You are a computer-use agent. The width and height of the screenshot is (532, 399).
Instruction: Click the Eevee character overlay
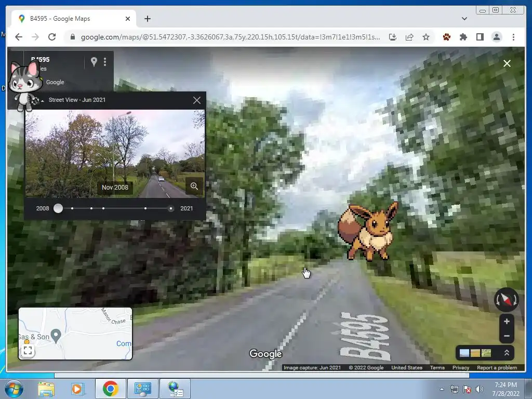coord(368,231)
